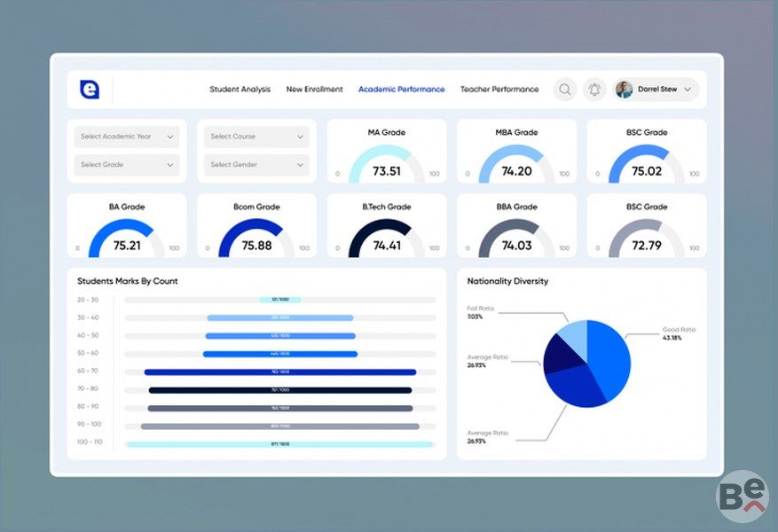Click Darrel Stew's profile avatar
778x532 pixels.
[x=625, y=90]
